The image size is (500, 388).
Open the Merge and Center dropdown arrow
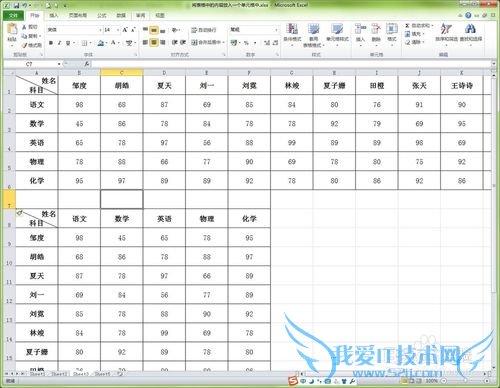click(x=223, y=42)
